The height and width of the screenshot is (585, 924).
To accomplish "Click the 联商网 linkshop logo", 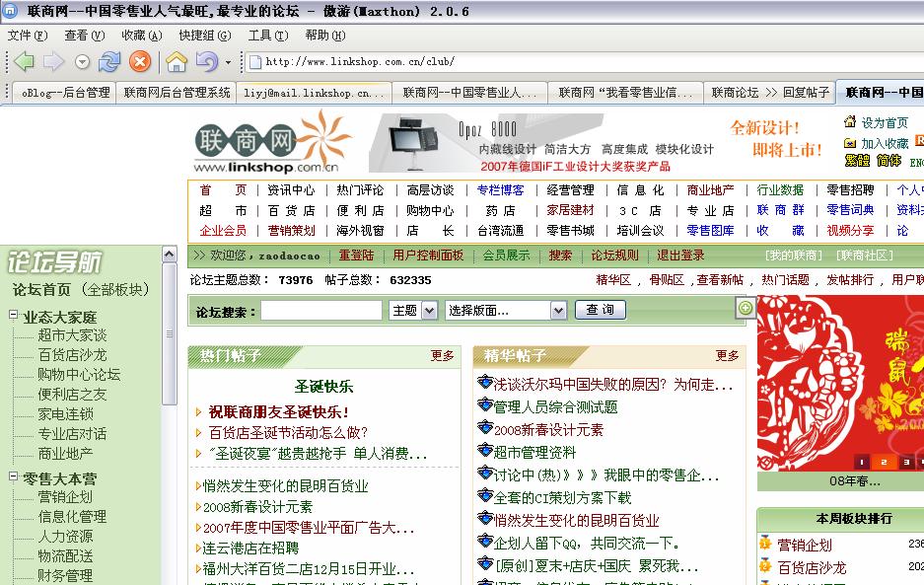I will point(271,143).
